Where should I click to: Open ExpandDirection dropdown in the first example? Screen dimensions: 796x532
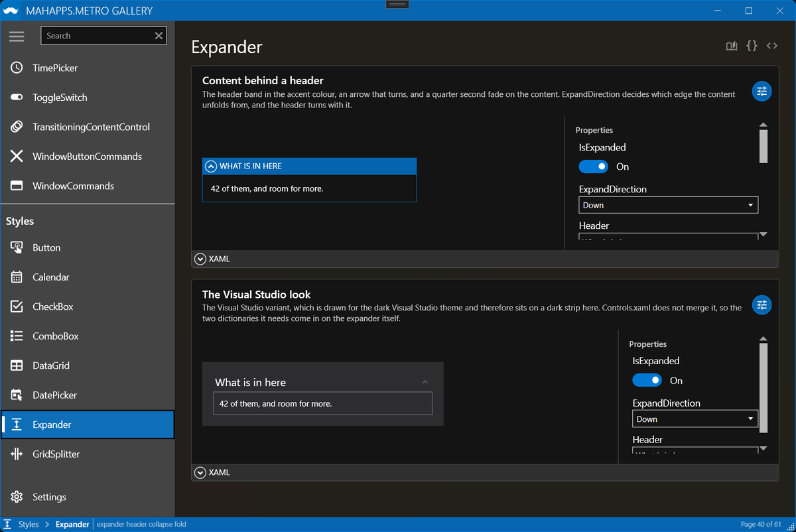point(668,205)
